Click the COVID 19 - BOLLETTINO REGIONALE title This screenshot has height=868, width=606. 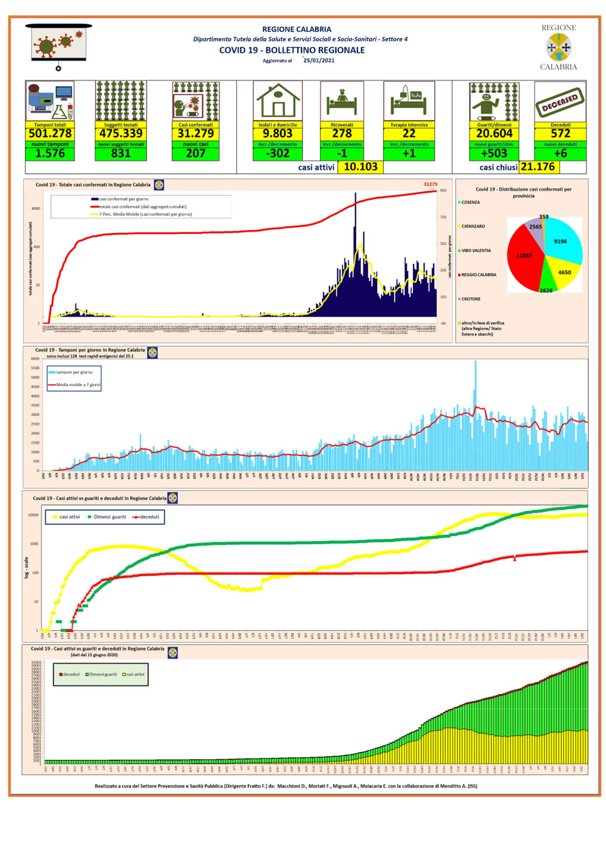click(x=292, y=50)
